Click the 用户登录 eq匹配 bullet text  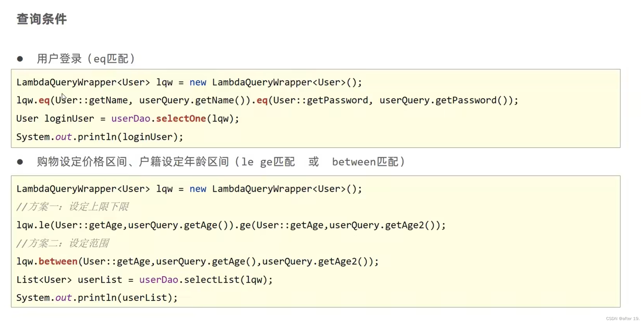pyautogui.click(x=86, y=59)
